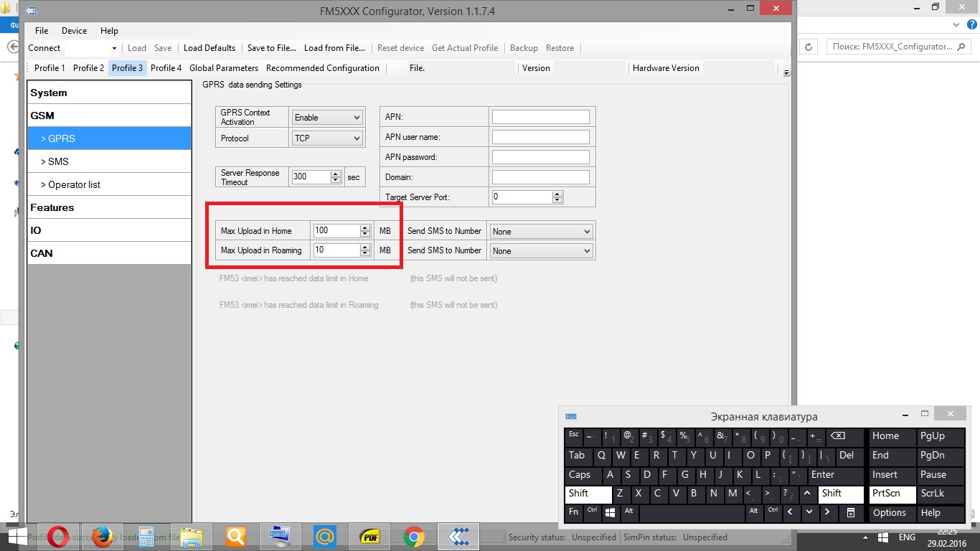This screenshot has width=980, height=551.
Task: Toggle the Caps key on on-screen keyboard
Action: (580, 475)
